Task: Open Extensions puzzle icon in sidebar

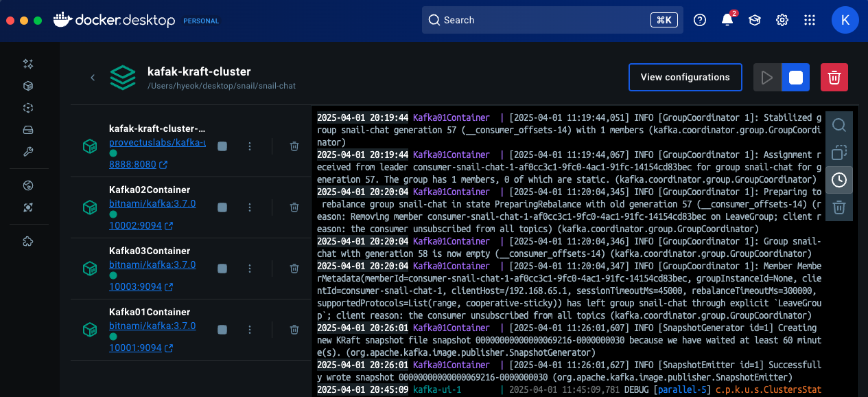Action: [x=28, y=241]
